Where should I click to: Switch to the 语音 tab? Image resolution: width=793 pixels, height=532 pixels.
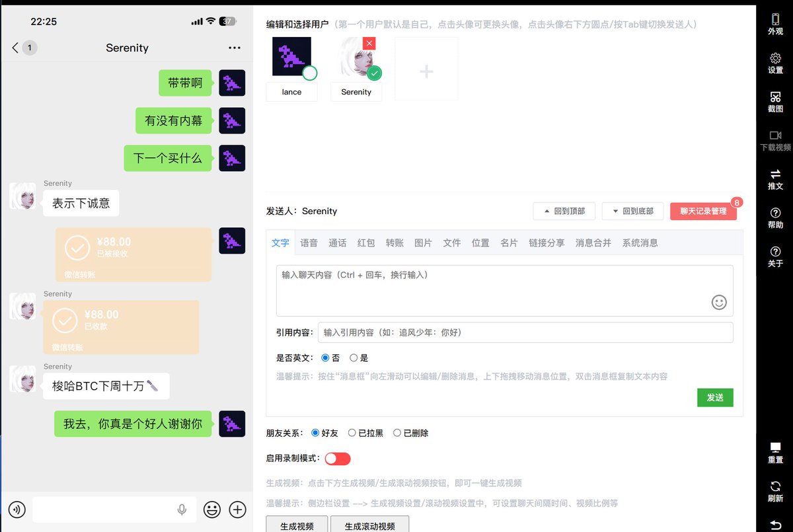click(309, 243)
